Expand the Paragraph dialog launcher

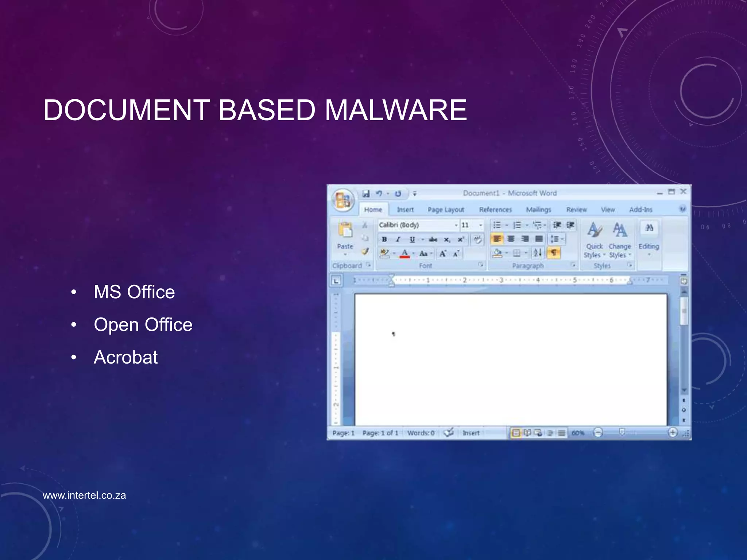pyautogui.click(x=573, y=265)
